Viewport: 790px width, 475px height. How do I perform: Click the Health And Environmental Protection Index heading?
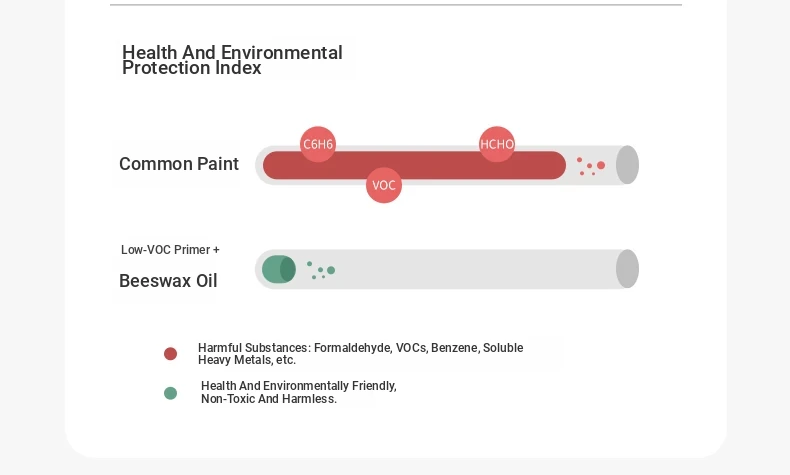point(232,60)
